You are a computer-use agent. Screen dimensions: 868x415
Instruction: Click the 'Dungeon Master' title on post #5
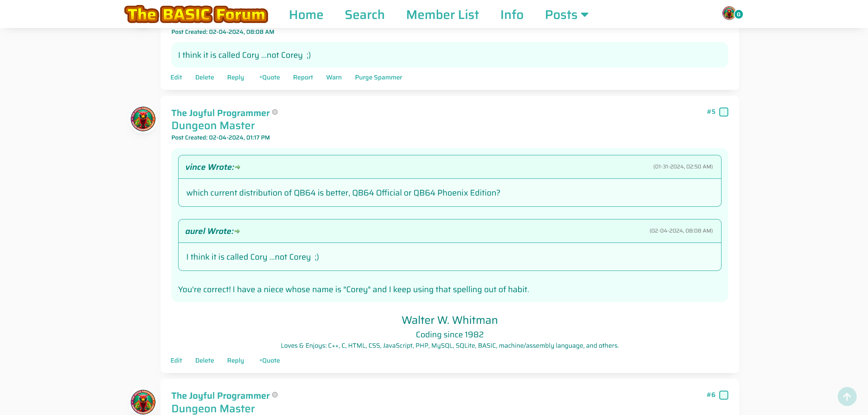coord(213,126)
